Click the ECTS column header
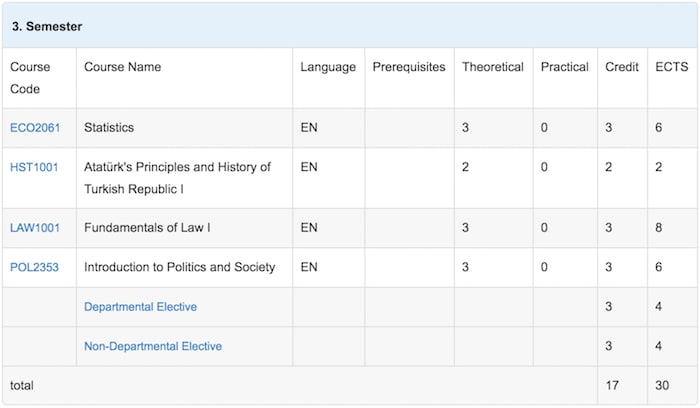This screenshot has height=408, width=700. tap(671, 67)
